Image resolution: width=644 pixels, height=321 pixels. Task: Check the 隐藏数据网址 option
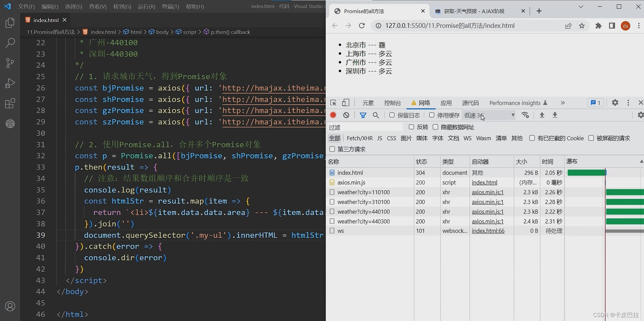click(435, 127)
